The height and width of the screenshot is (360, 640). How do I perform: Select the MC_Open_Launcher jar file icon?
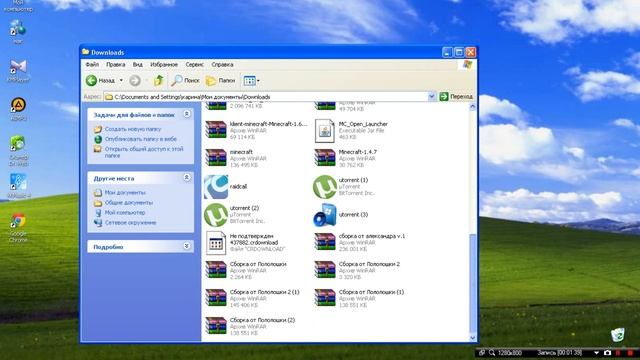[325, 131]
